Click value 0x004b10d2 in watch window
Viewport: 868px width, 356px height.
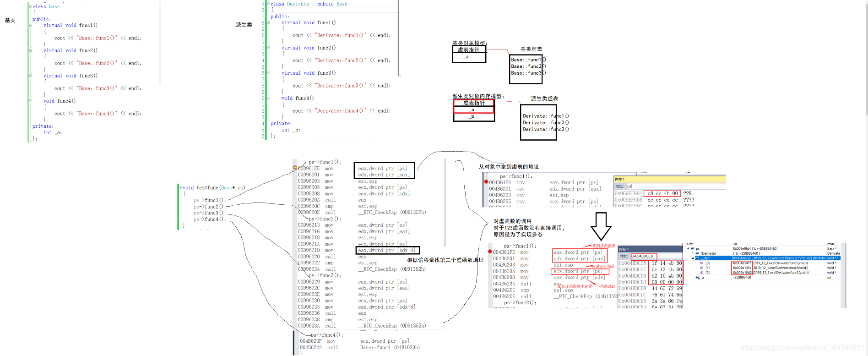pyautogui.click(x=742, y=273)
